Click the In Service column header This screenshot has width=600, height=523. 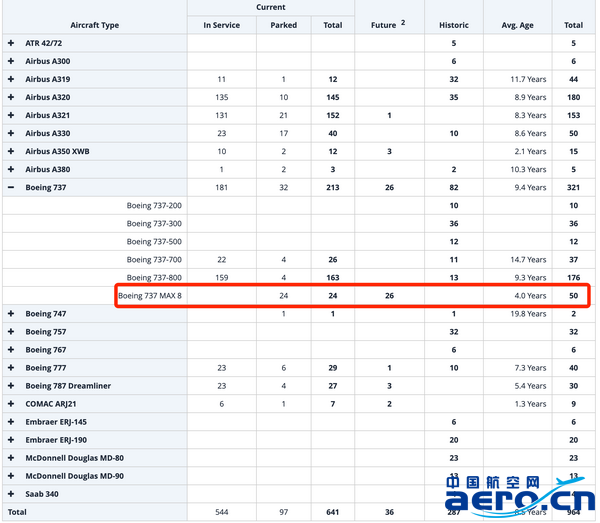tap(222, 25)
